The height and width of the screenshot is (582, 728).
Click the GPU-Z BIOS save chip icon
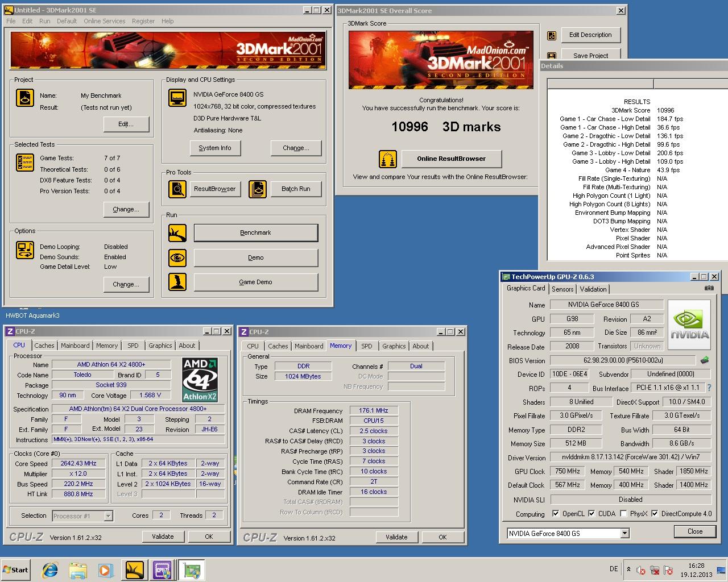704,360
